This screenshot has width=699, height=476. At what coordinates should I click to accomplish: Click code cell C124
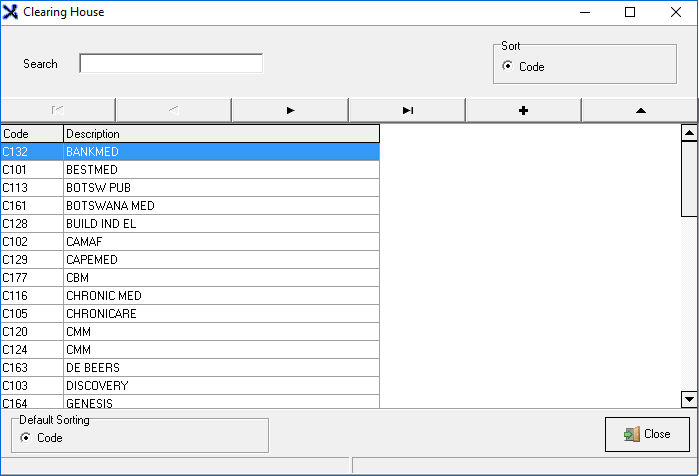coord(32,349)
